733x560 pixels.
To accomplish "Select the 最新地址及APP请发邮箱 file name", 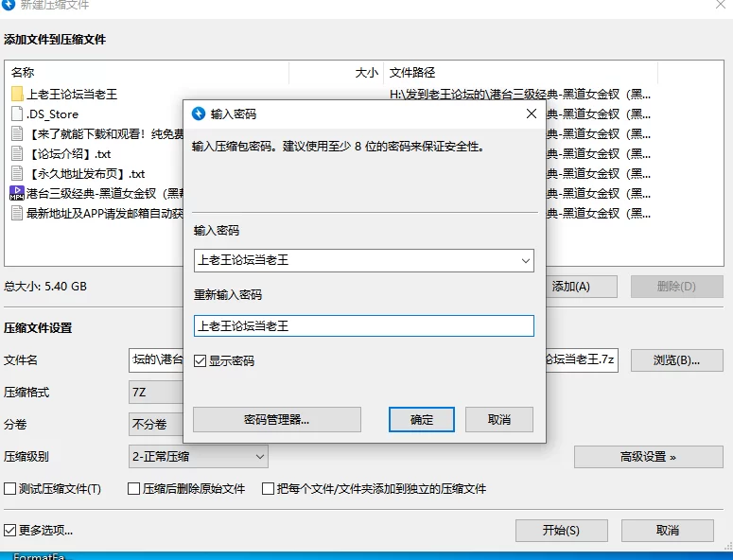I will pos(105,214).
